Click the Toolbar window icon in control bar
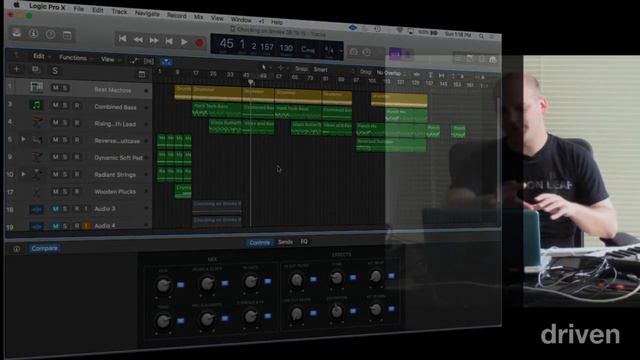Viewport: 640px width, 360px height. point(67,36)
